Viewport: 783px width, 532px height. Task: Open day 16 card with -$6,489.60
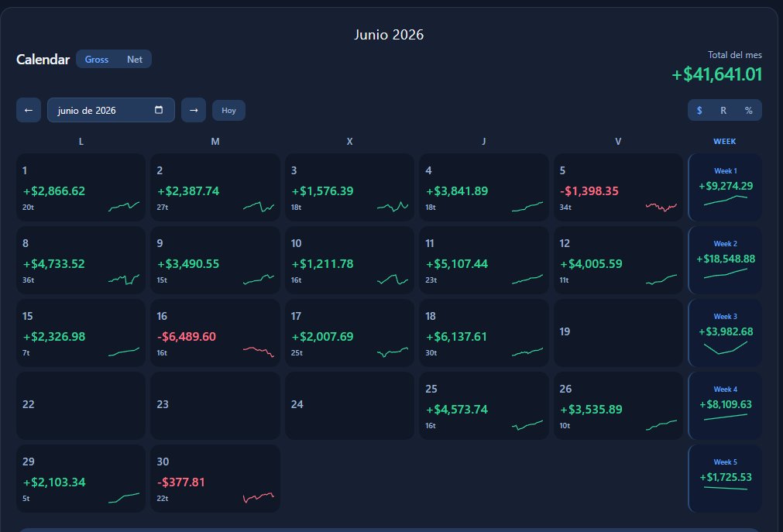click(x=215, y=333)
